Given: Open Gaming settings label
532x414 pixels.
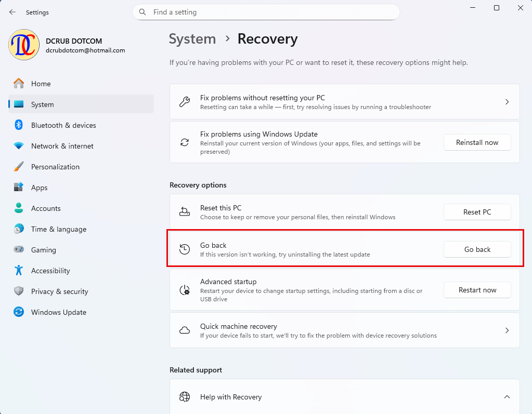Looking at the screenshot, I should point(44,250).
